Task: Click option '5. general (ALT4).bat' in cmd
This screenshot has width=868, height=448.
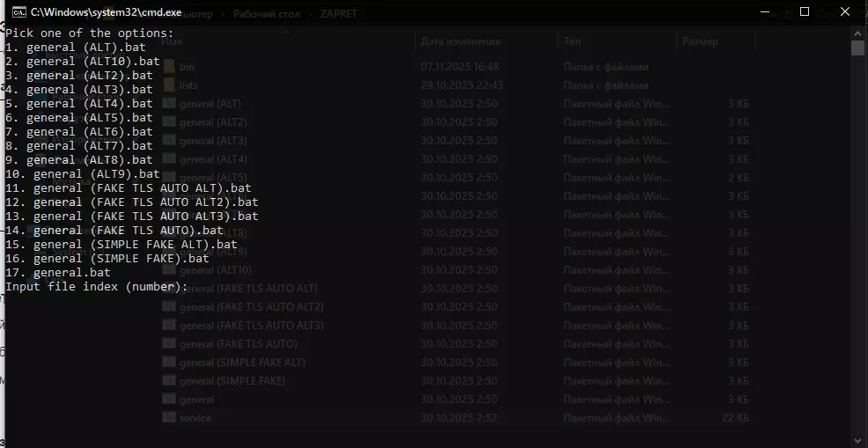Action: point(79,104)
